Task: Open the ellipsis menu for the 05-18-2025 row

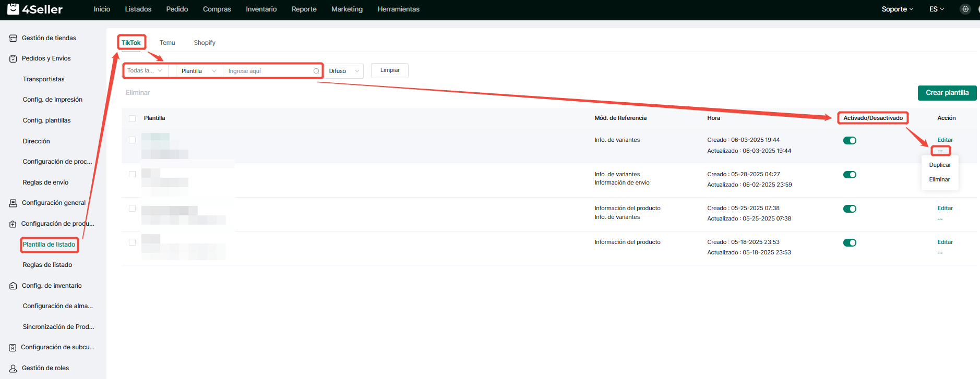Action: [x=940, y=253]
